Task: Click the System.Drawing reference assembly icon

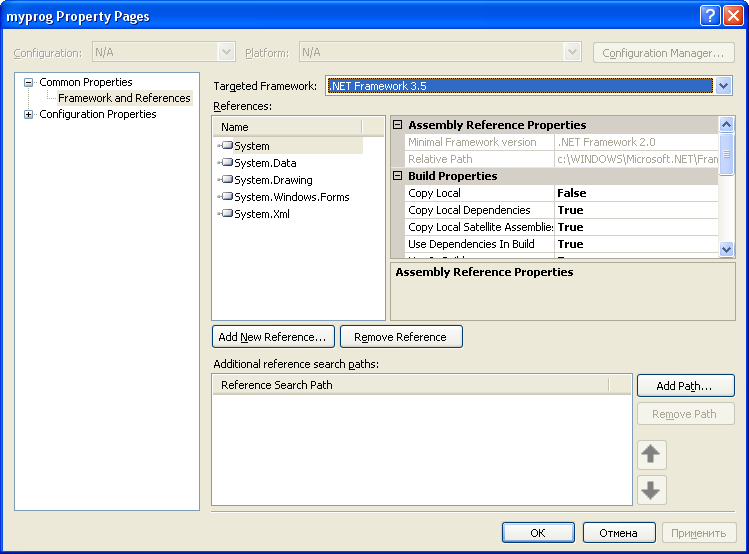Action: (226, 180)
